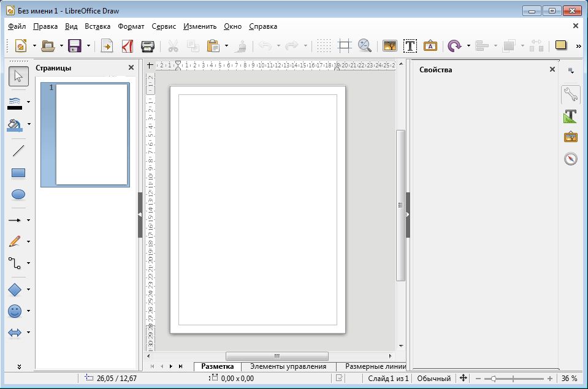Image resolution: width=588 pixels, height=389 pixels.
Task: Switch to the Разметка layer tab
Action: tap(218, 366)
